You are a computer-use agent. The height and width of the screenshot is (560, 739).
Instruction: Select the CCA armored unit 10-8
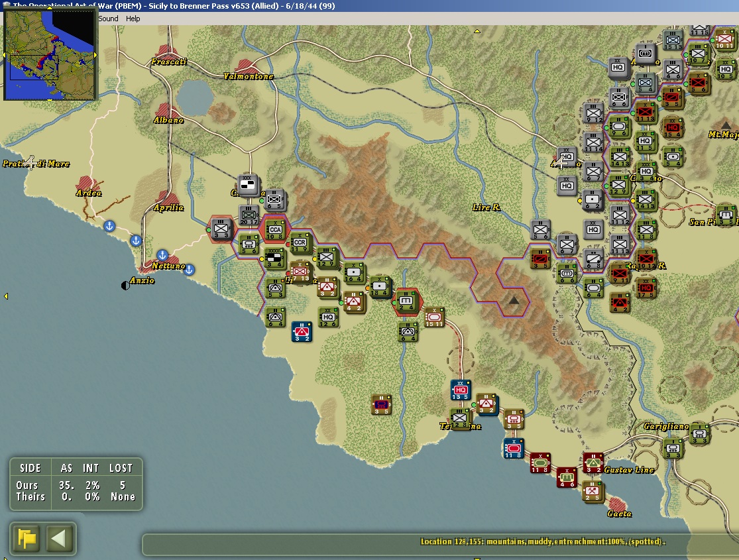pos(275,229)
